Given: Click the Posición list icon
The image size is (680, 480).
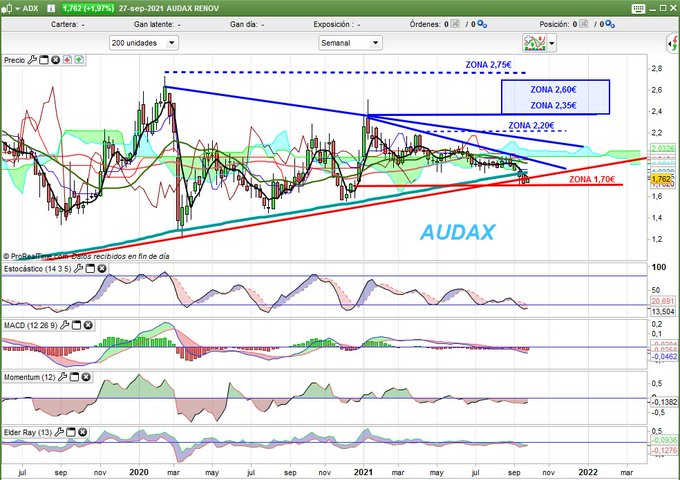Looking at the screenshot, I should [x=584, y=24].
